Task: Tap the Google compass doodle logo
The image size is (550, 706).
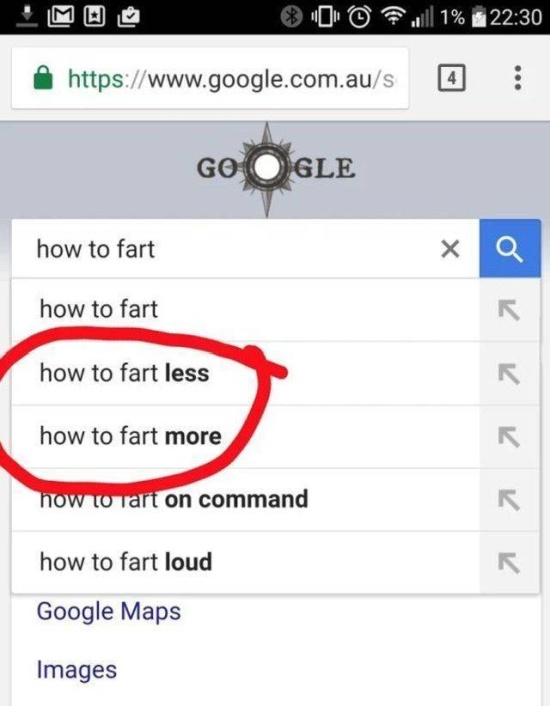Action: click(x=275, y=168)
